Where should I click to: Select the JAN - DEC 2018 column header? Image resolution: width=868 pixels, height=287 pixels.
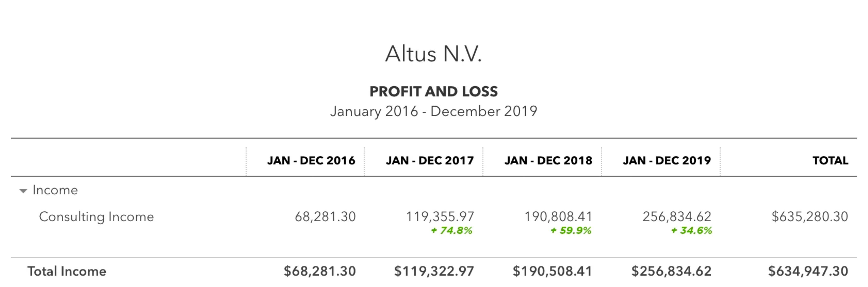coord(548,161)
